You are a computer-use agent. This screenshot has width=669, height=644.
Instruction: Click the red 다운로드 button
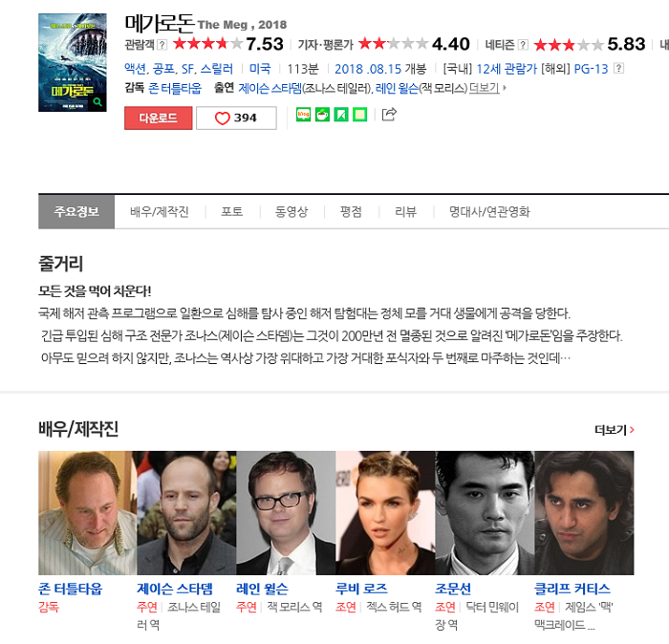(x=159, y=118)
